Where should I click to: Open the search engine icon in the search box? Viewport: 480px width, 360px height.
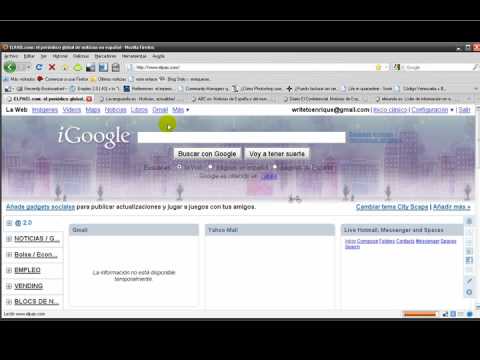click(x=396, y=67)
